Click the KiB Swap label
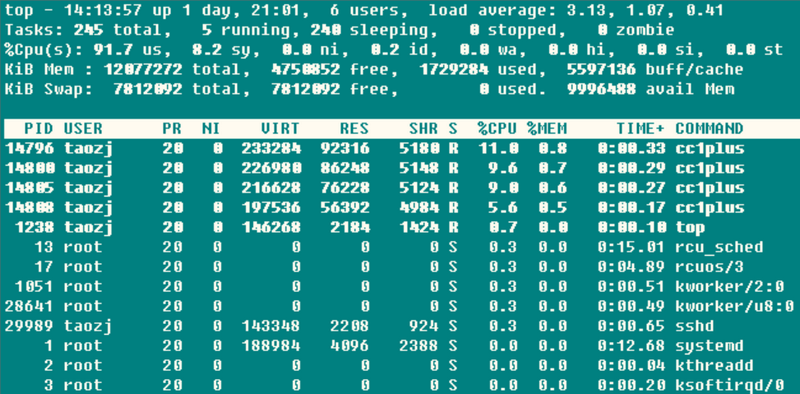Image resolution: width=800 pixels, height=394 pixels. point(49,89)
